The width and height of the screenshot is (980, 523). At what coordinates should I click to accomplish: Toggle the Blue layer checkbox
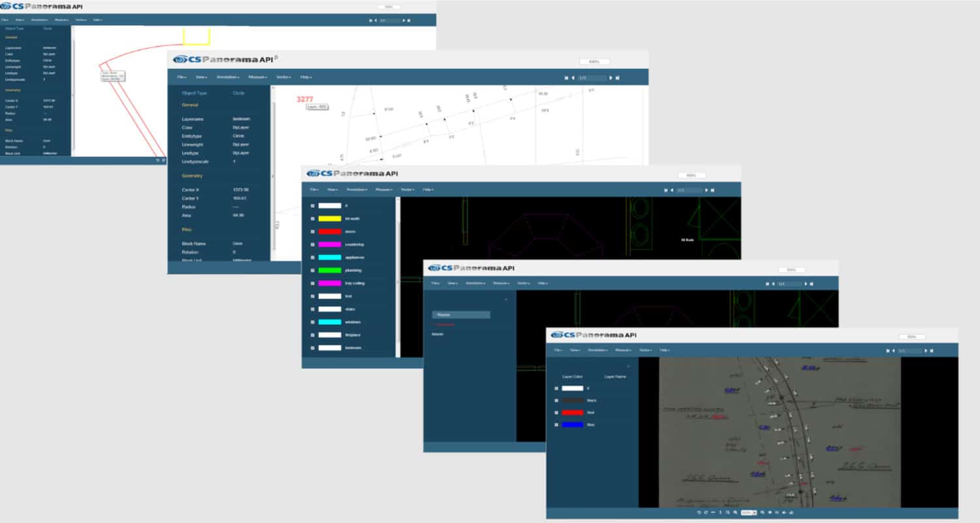pyautogui.click(x=557, y=425)
